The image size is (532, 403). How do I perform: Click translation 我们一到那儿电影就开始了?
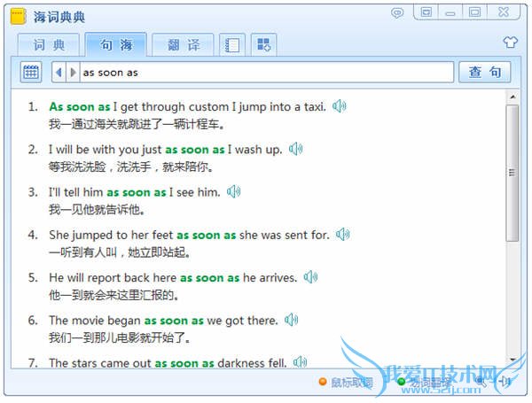pos(120,337)
